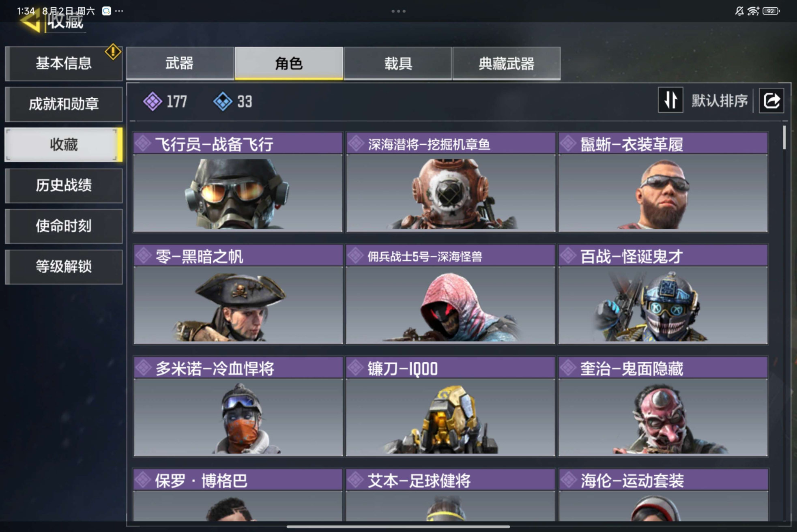Tap the battery indicator in status bar
This screenshot has height=532, width=797.
point(771,11)
